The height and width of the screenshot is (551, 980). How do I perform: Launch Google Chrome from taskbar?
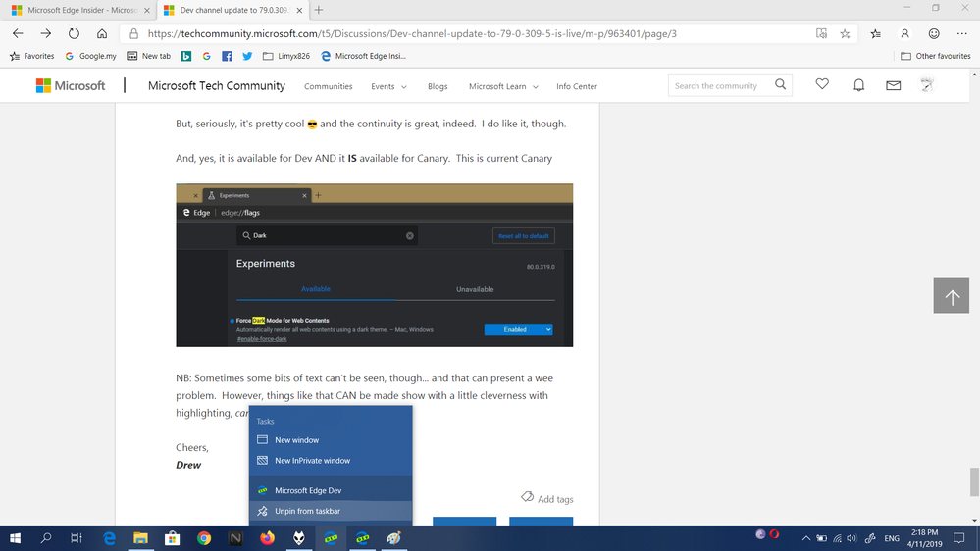(x=204, y=538)
